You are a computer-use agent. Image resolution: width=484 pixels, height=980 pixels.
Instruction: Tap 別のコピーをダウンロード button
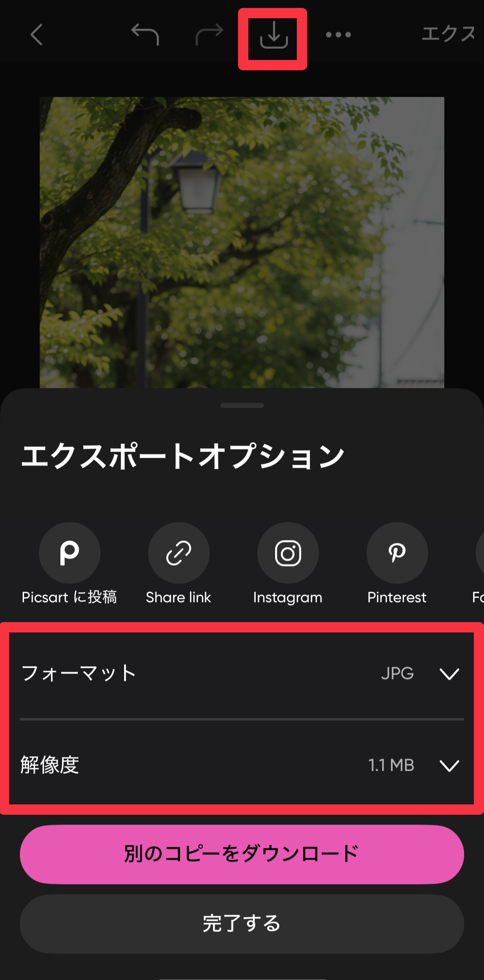point(242,854)
